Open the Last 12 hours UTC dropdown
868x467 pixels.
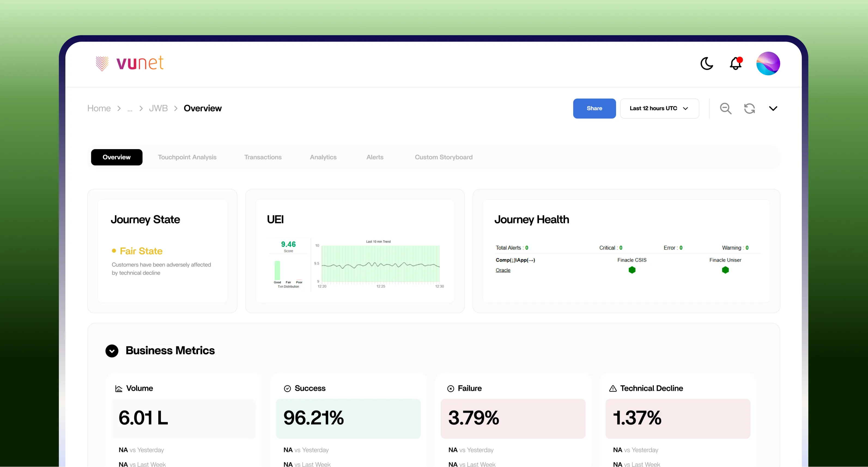659,108
